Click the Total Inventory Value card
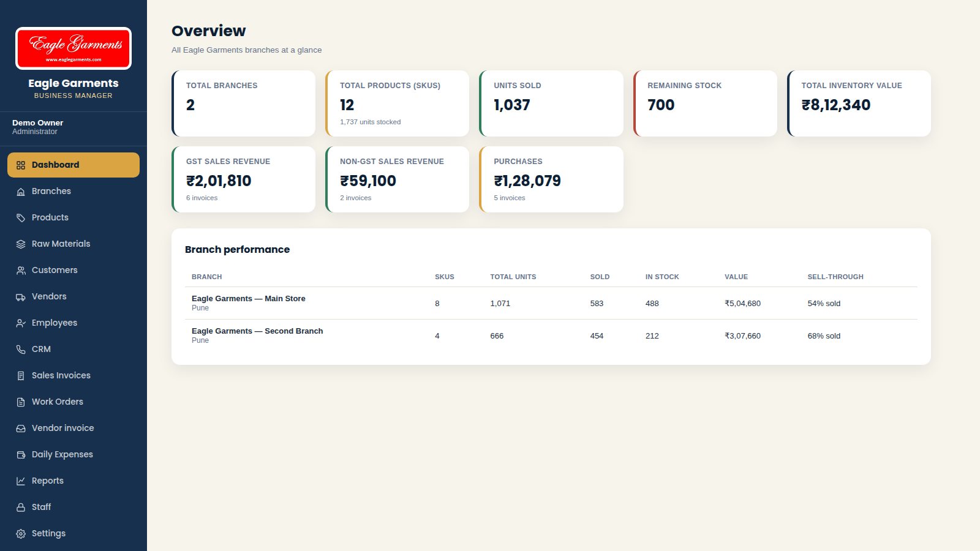The width and height of the screenshot is (980, 551). coord(859,103)
